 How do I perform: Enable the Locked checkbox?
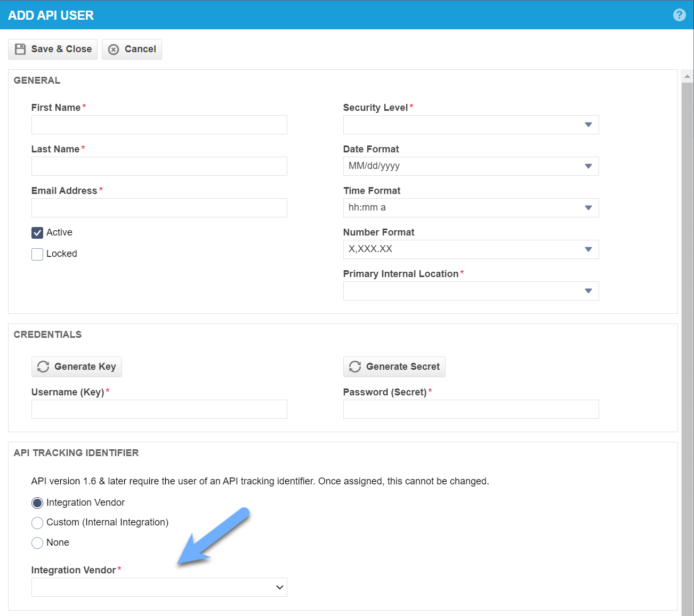point(37,254)
